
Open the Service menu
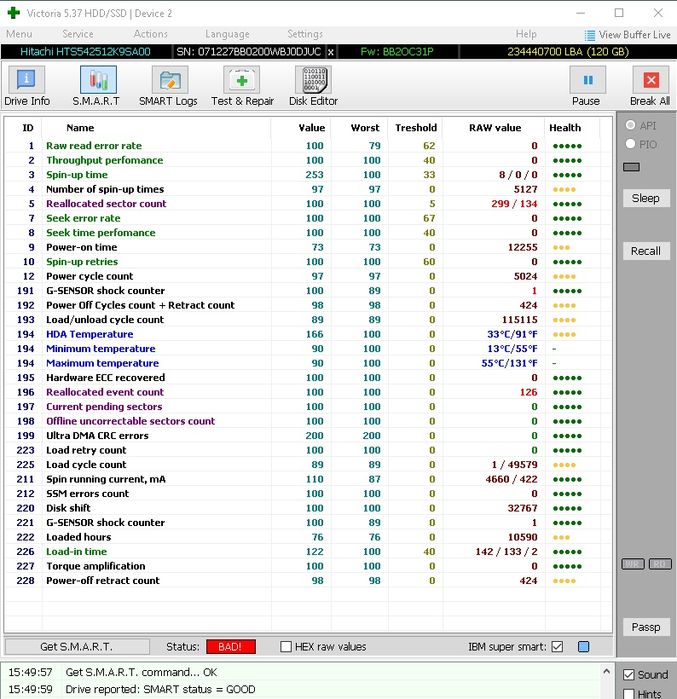[x=78, y=34]
